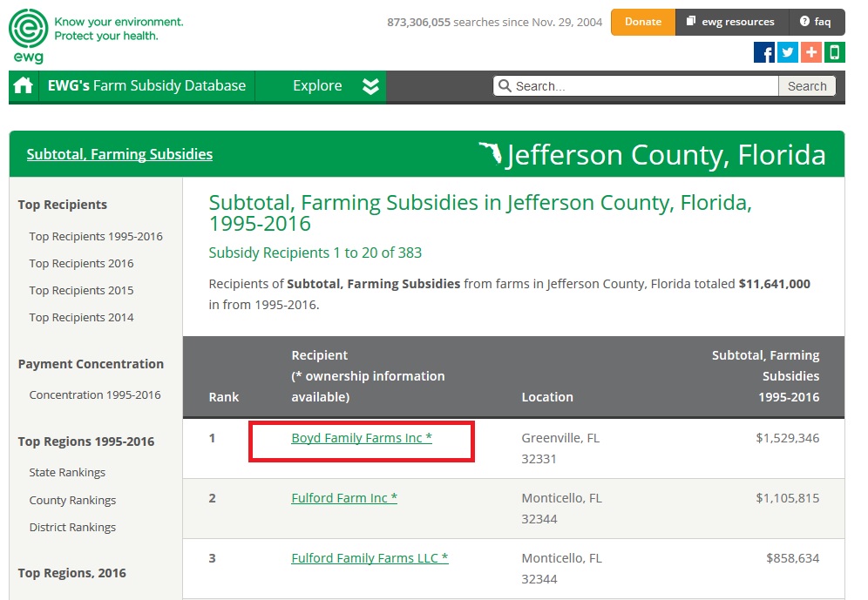868x600 pixels.
Task: Open Boyd Family Farms Inc recipient link
Action: tap(362, 438)
